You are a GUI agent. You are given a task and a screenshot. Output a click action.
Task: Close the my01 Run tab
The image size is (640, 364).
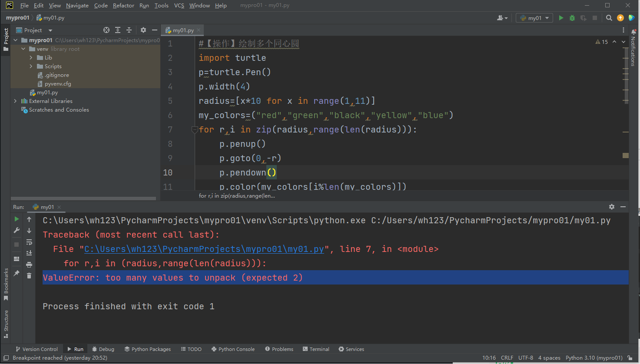(x=59, y=207)
